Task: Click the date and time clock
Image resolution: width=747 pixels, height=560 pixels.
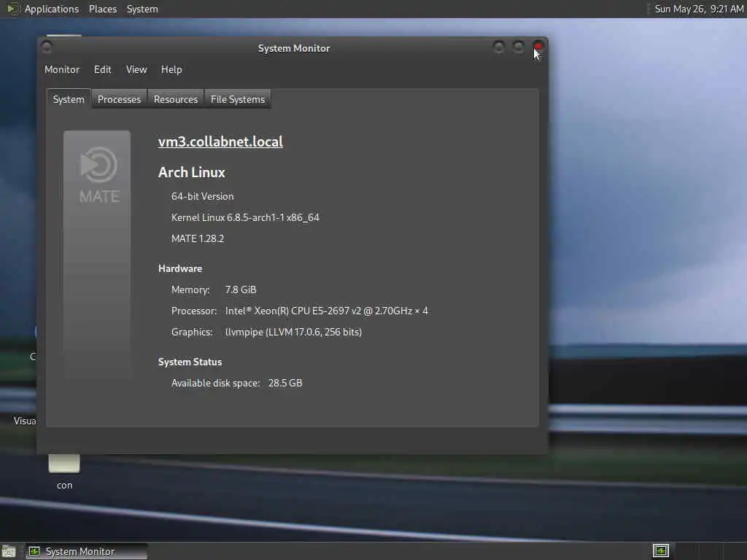Action: point(699,9)
